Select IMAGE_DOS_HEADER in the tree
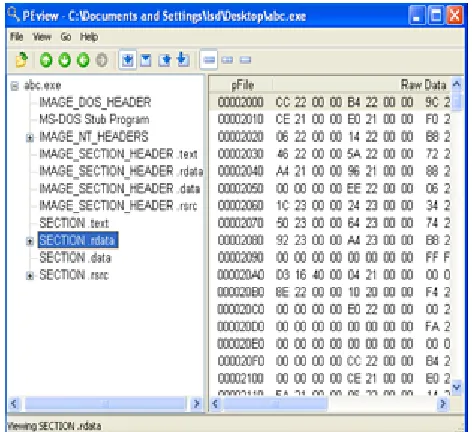Screen dimensions: 472x432 pyautogui.click(x=95, y=102)
